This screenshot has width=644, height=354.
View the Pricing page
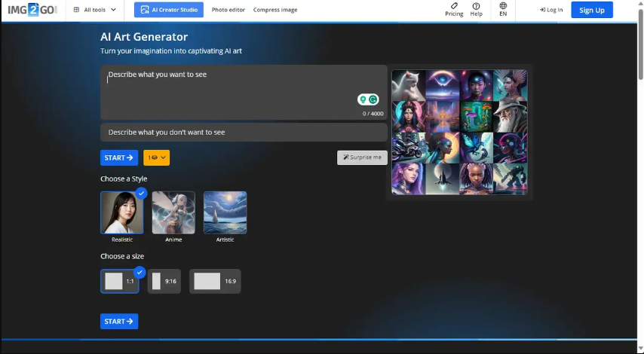click(454, 10)
